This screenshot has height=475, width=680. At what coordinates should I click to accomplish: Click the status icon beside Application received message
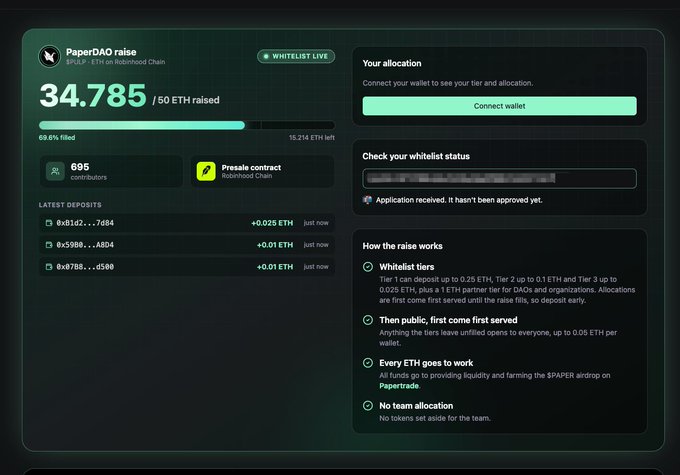[367, 200]
